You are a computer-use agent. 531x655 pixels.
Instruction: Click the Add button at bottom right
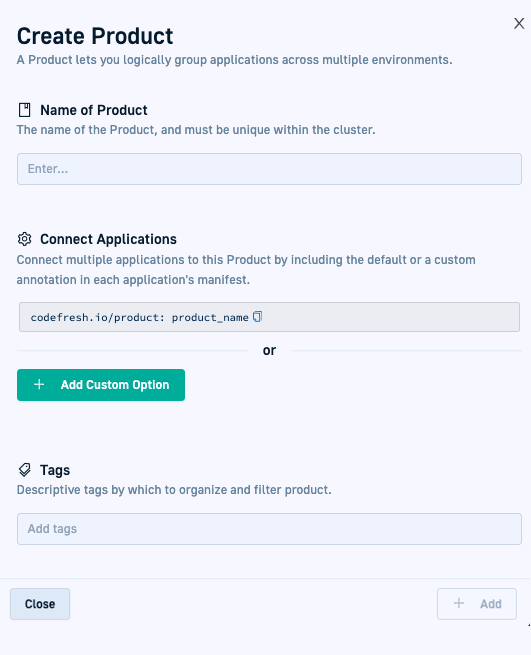click(477, 604)
